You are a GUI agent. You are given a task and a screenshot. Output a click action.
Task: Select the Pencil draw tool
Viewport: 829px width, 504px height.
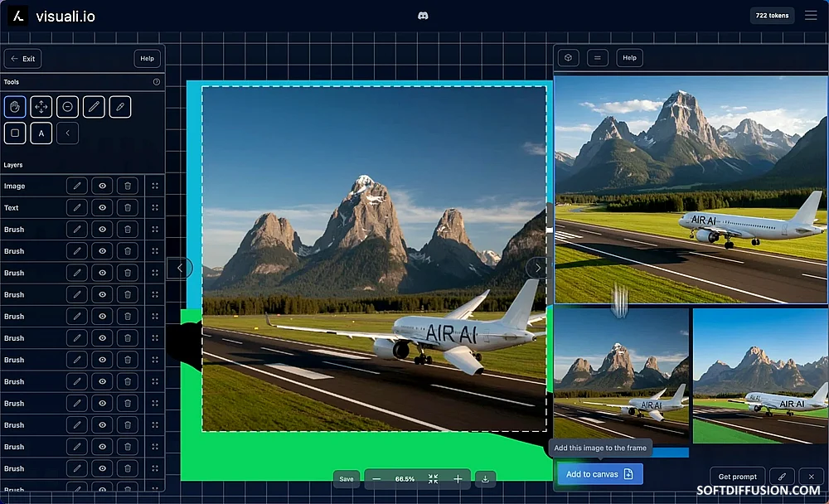[x=94, y=107]
